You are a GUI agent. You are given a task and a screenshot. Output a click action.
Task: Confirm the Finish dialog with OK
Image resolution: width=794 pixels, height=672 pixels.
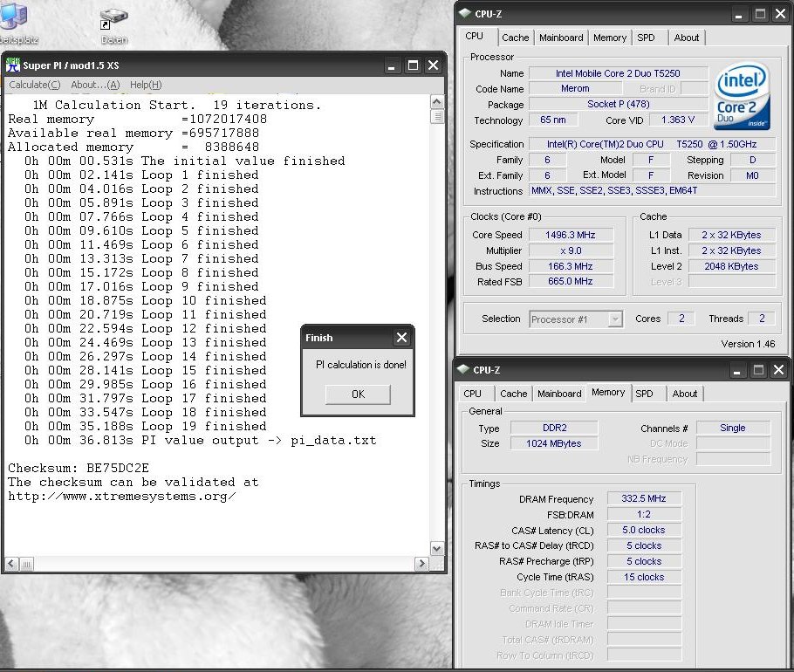tap(358, 394)
